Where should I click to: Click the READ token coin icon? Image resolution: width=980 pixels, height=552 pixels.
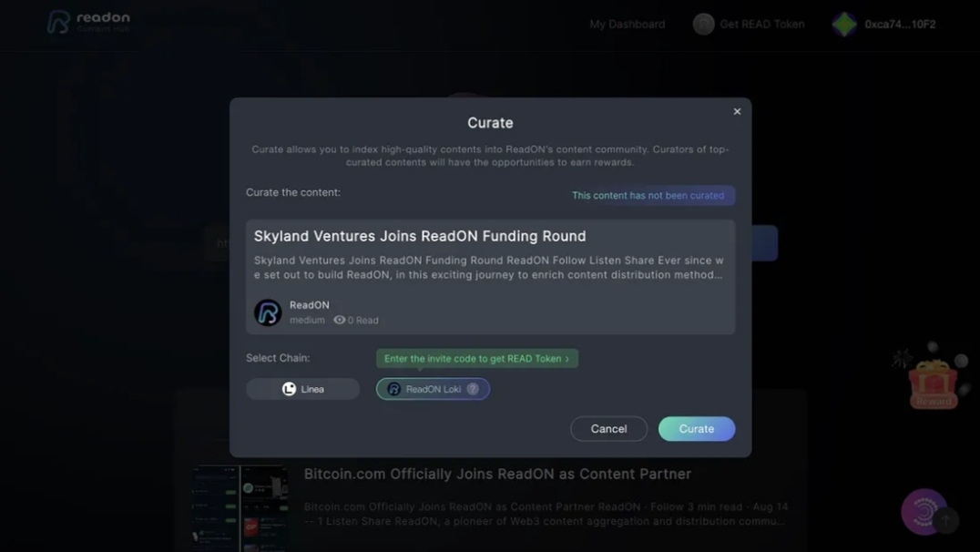coord(703,25)
